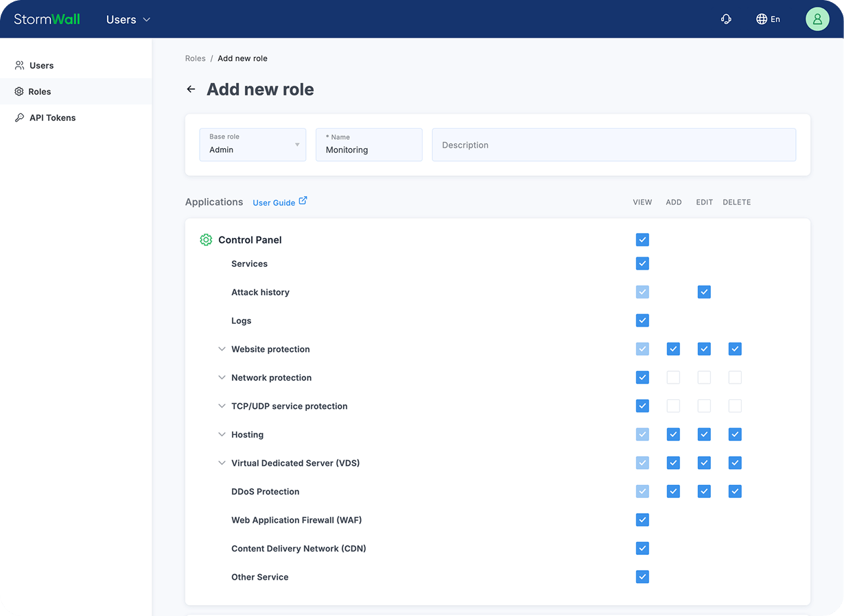Toggle DDoS Protection EDIT checkbox
The height and width of the screenshot is (616, 844).
click(704, 491)
